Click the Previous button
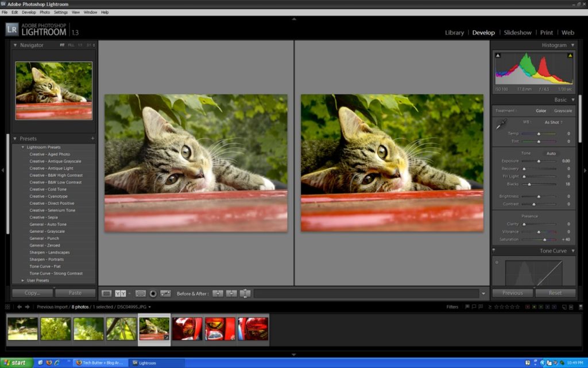This screenshot has height=368, width=588. pyautogui.click(x=513, y=293)
